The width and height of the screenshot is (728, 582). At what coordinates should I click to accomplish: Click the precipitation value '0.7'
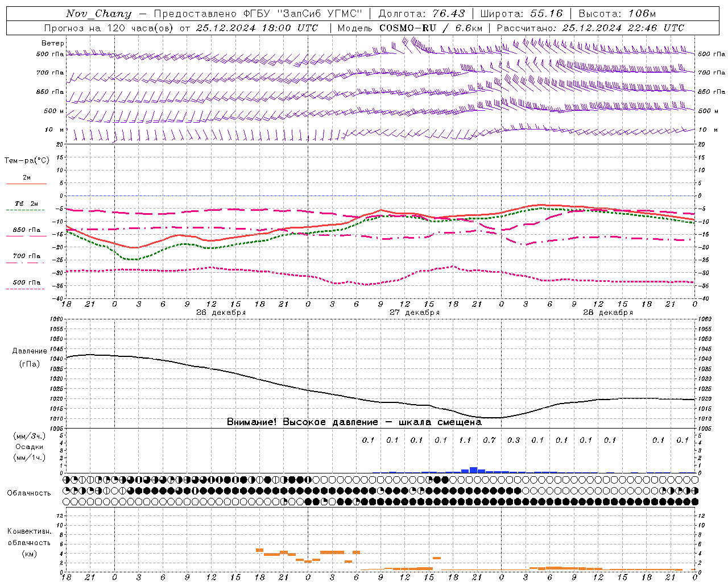[x=489, y=440]
